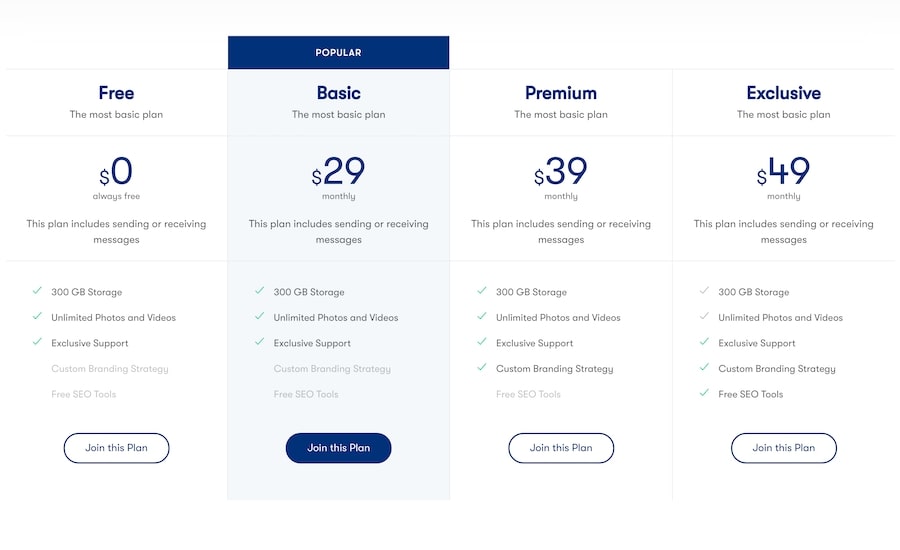Image resolution: width=900 pixels, height=550 pixels.
Task: Click the 300 GB Storage checkmark in Basic
Action: [x=259, y=291]
